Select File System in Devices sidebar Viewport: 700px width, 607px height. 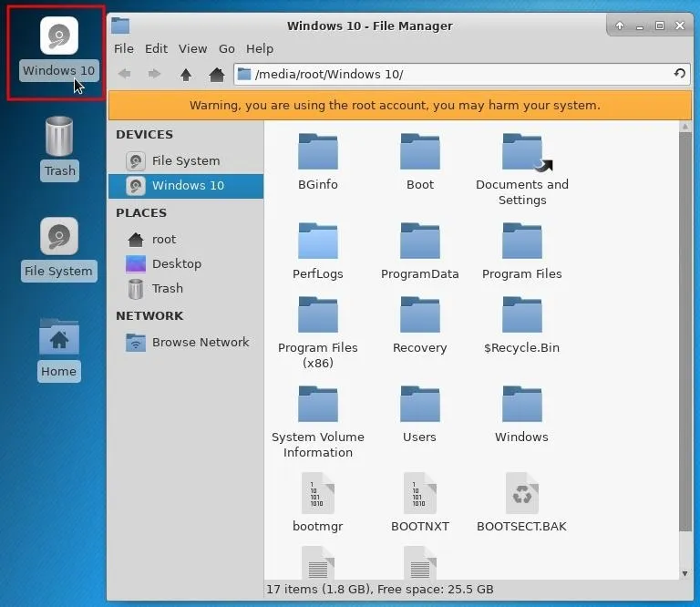point(186,161)
